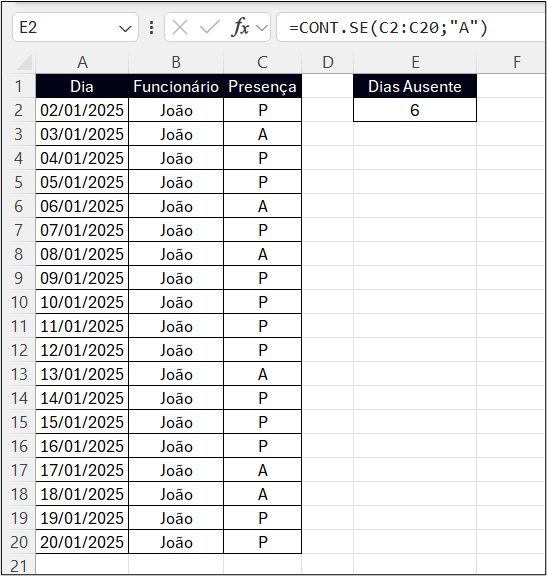Select presence cell A in row 6

[262, 206]
